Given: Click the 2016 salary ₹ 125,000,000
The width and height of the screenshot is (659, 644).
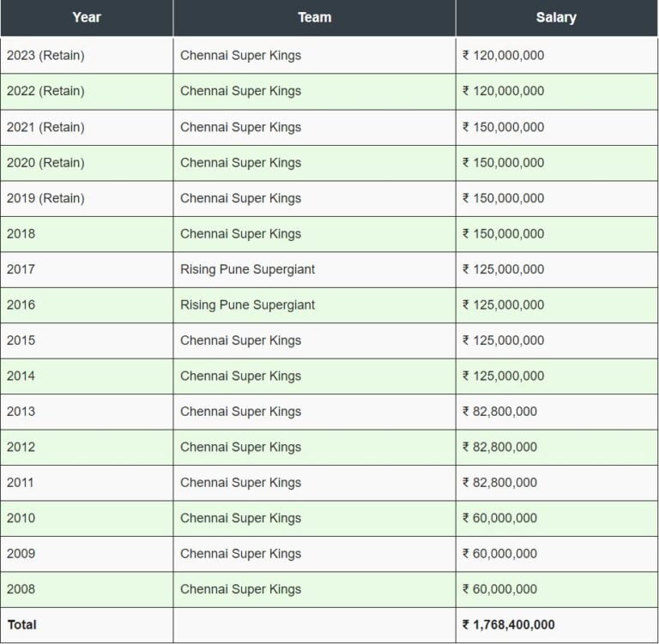Looking at the screenshot, I should point(504,305).
